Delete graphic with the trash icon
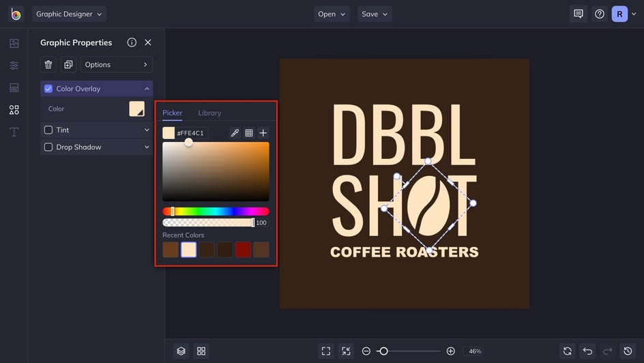This screenshot has width=644, height=363. pos(48,65)
